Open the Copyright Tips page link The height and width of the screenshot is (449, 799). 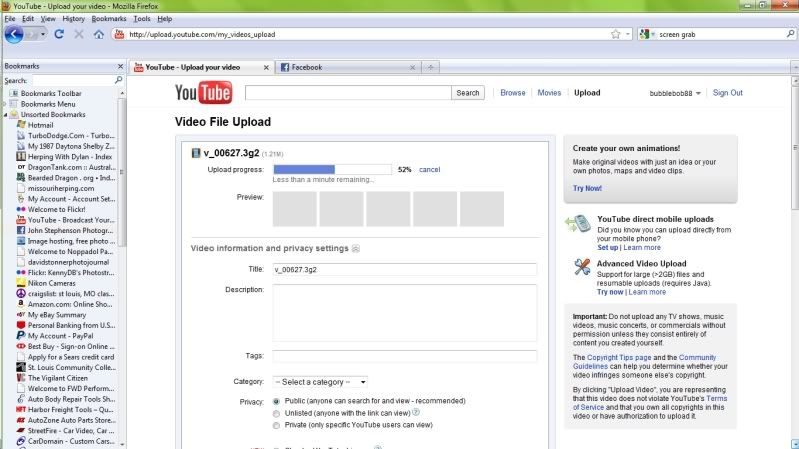pos(619,358)
